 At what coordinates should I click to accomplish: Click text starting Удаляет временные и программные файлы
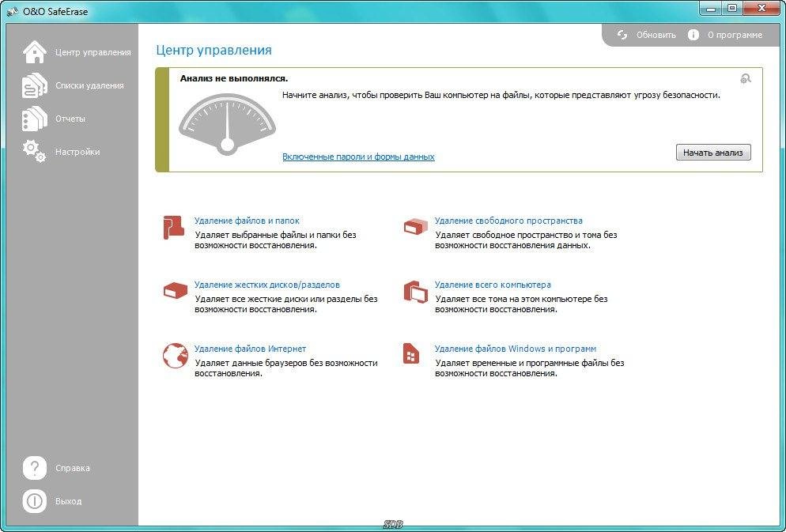(x=529, y=368)
